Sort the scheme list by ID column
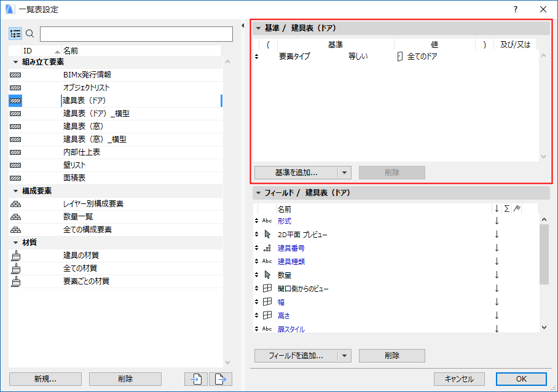This screenshot has width=558, height=392. pyautogui.click(x=42, y=51)
